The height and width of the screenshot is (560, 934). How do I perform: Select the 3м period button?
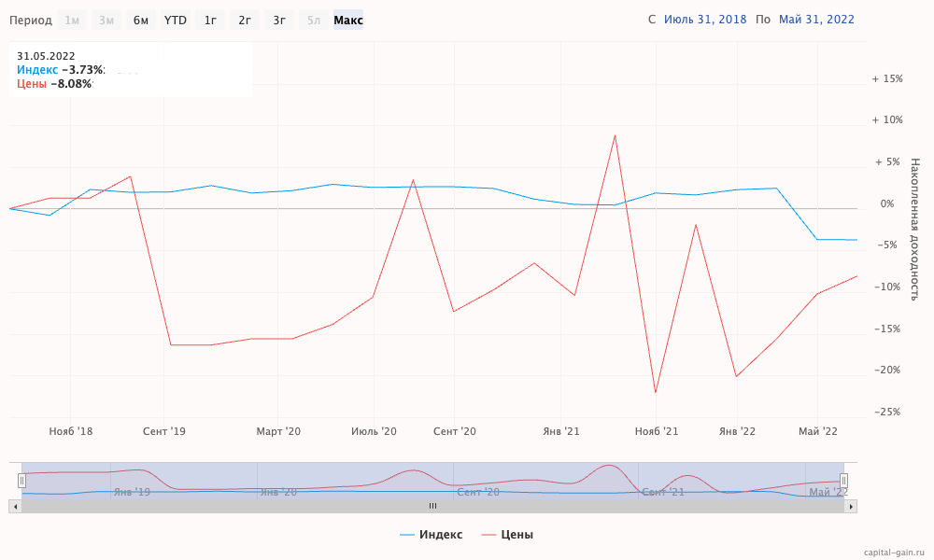tap(106, 21)
